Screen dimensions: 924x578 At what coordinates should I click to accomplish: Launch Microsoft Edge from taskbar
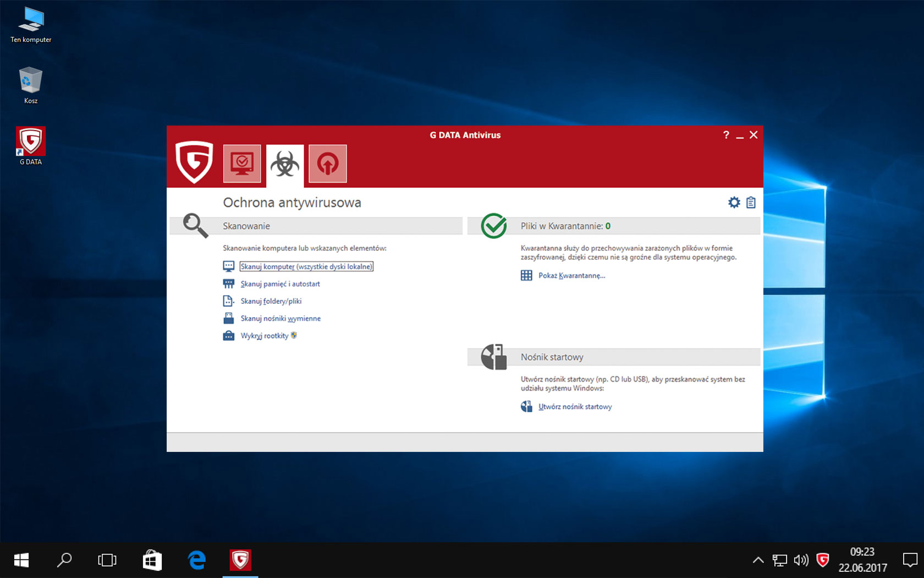pyautogui.click(x=196, y=560)
